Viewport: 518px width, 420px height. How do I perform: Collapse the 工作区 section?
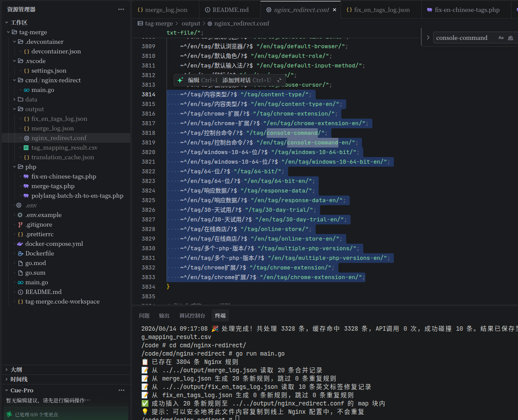point(7,22)
